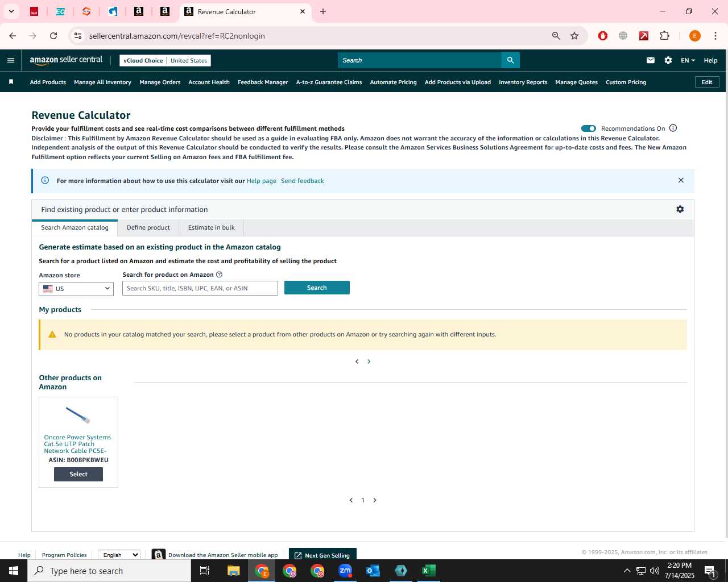This screenshot has width=728, height=582.
Task: Open Zoom app in taskbar
Action: pos(345,571)
